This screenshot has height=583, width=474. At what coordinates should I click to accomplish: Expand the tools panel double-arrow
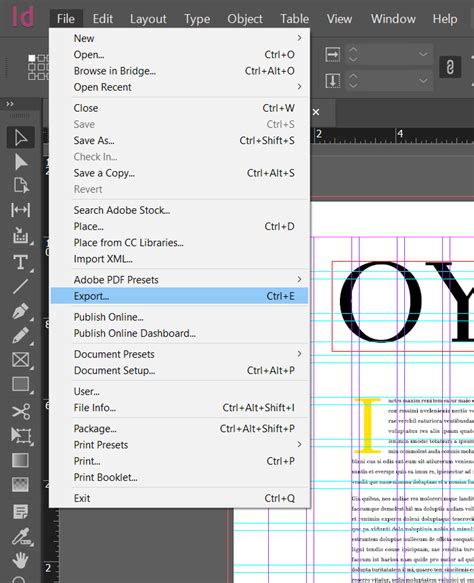(x=10, y=104)
